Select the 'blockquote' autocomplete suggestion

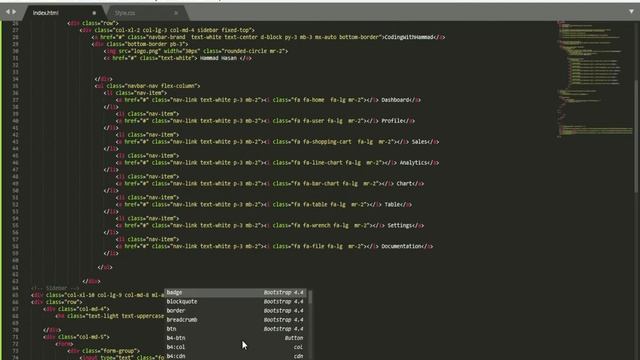click(236, 302)
